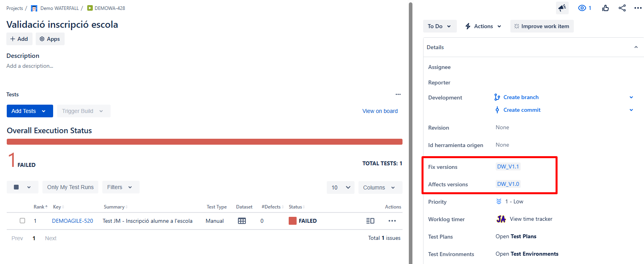The width and height of the screenshot is (644, 264).
Task: Open DEMOAGILE-520 test link
Action: [73, 221]
